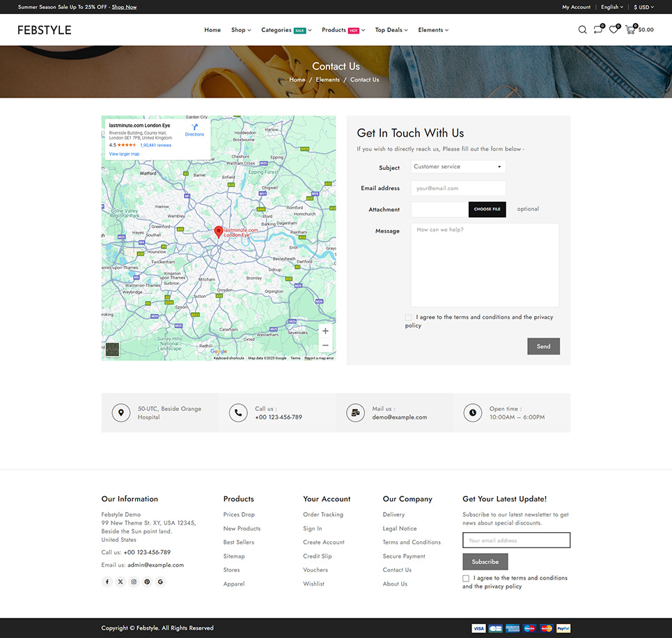Open the shopping cart icon
Image resolution: width=672 pixels, height=638 pixels.
[x=630, y=30]
